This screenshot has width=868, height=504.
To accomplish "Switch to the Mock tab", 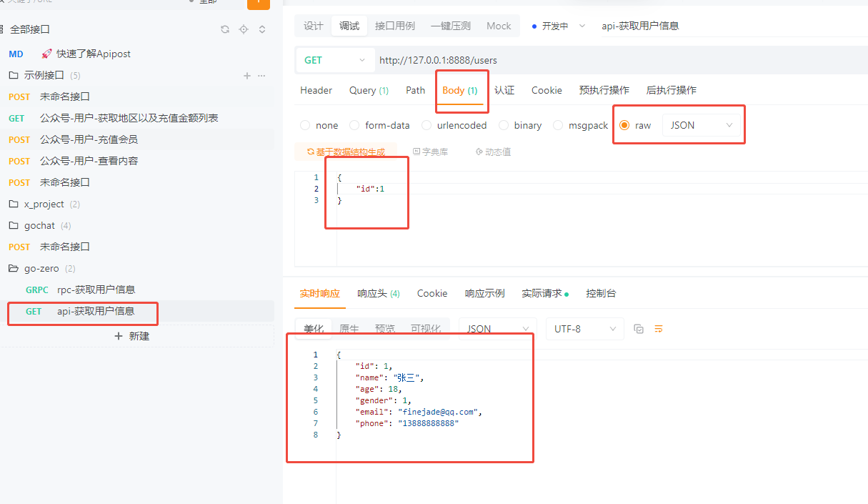I will [x=499, y=26].
